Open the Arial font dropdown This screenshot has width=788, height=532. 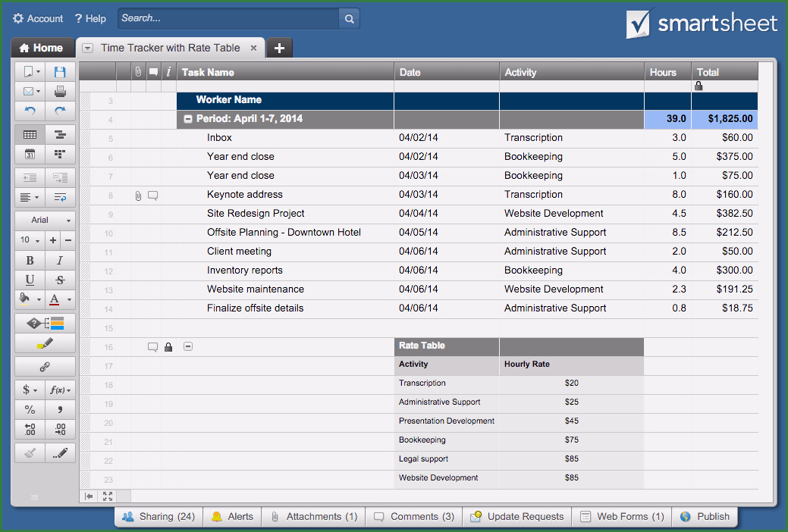(x=45, y=221)
